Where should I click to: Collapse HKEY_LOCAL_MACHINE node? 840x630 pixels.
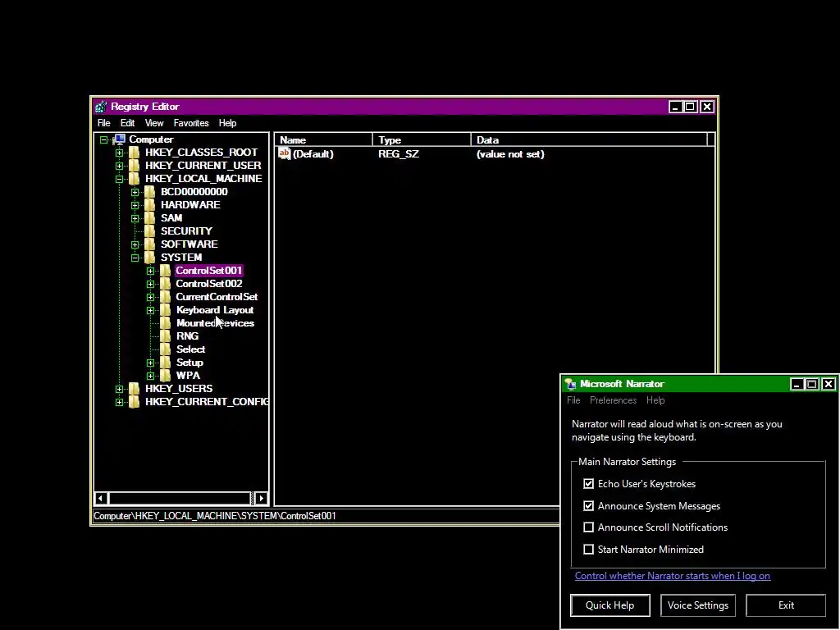click(120, 179)
